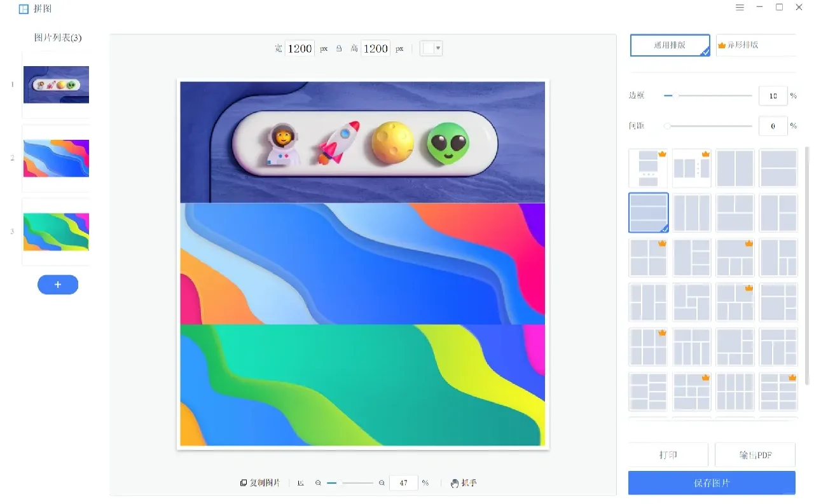Open the hamburger menu in title bar

740,7
